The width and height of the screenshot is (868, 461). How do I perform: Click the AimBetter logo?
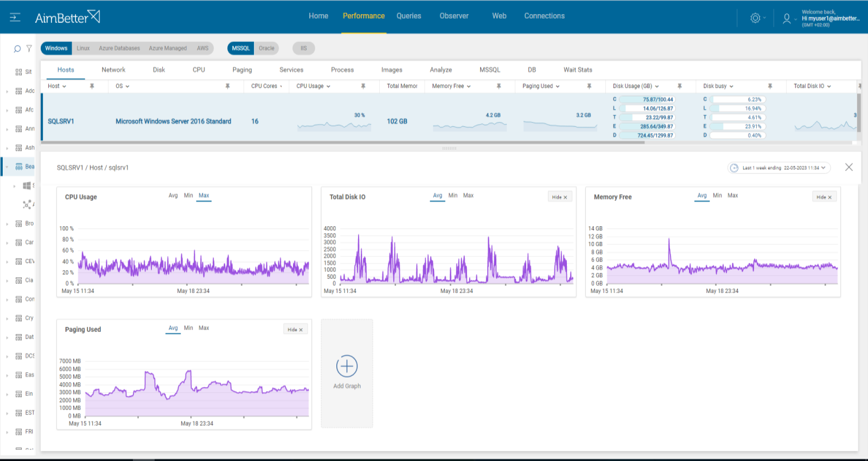67,17
